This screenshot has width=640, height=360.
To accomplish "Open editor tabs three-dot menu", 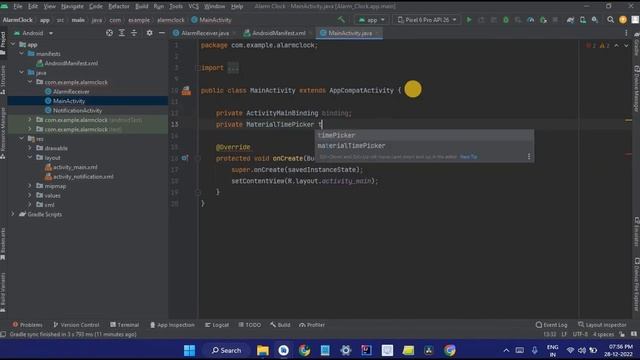I will pyautogui.click(x=626, y=33).
